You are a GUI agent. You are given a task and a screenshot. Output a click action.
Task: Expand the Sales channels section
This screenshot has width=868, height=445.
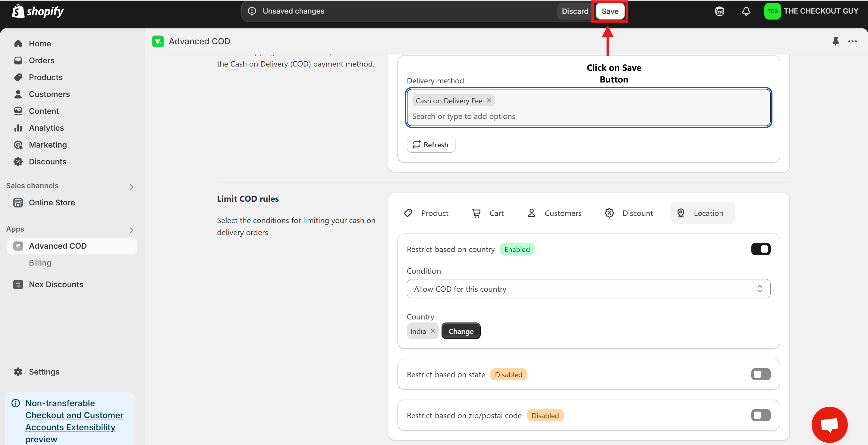[x=131, y=187]
